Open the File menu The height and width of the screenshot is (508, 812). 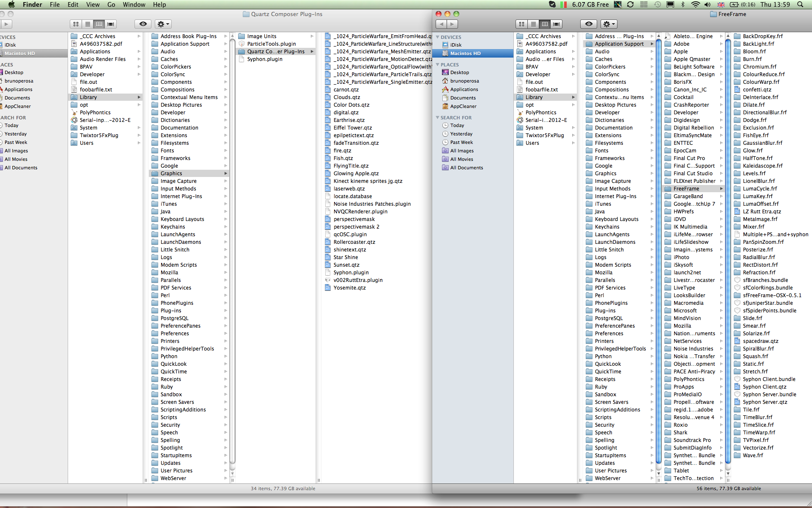55,5
